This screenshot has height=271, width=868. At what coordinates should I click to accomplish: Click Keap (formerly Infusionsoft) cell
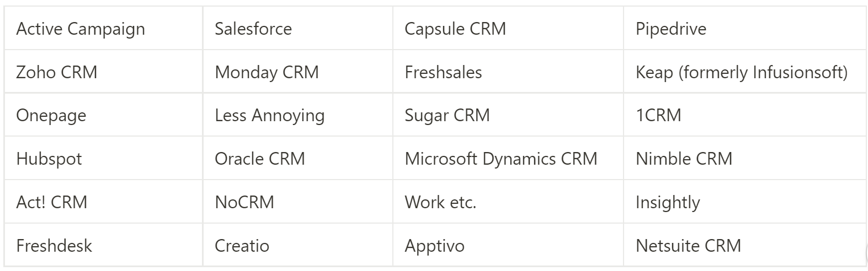pos(741,72)
